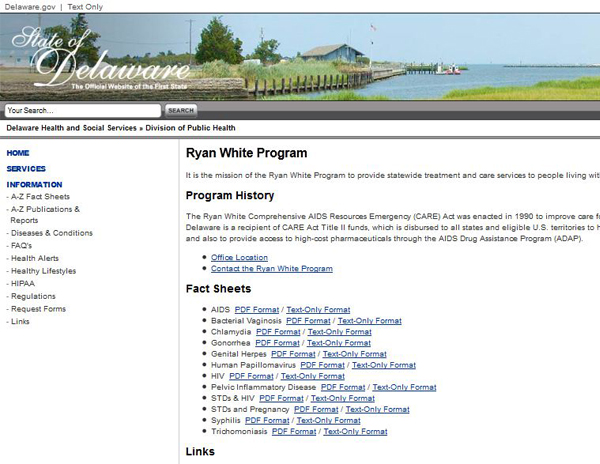The height and width of the screenshot is (464, 600).
Task: Open the Office Location link
Action: tap(240, 257)
